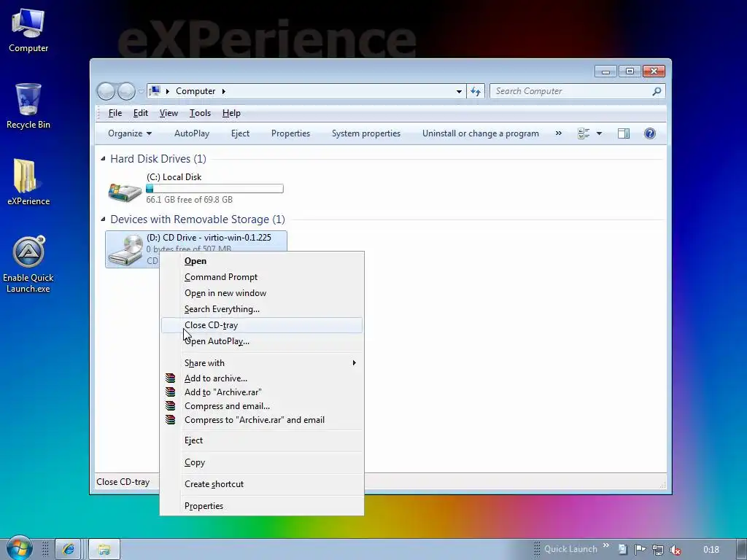The height and width of the screenshot is (560, 747).
Task: Toggle the preview pane icon
Action: tap(623, 133)
